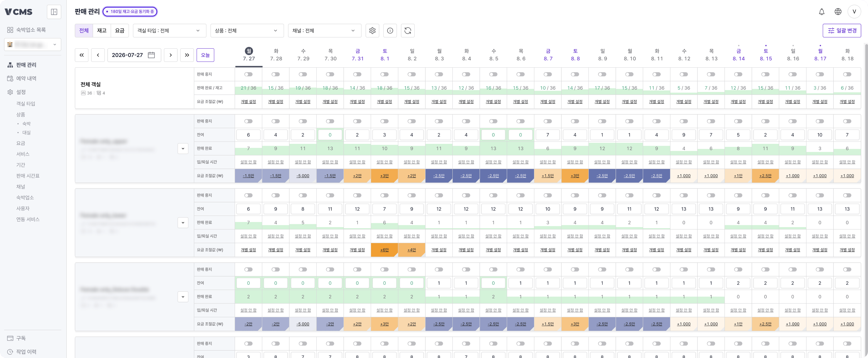This screenshot has height=358, width=868.
Task: Go to previous day with left chevron
Action: (x=98, y=55)
